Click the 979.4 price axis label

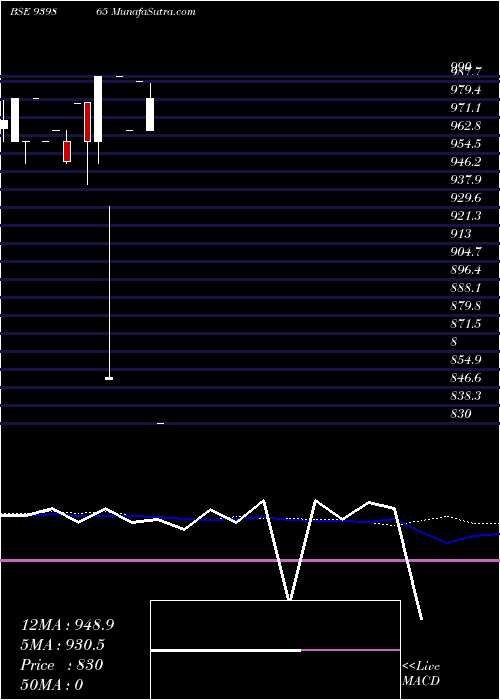click(x=466, y=90)
